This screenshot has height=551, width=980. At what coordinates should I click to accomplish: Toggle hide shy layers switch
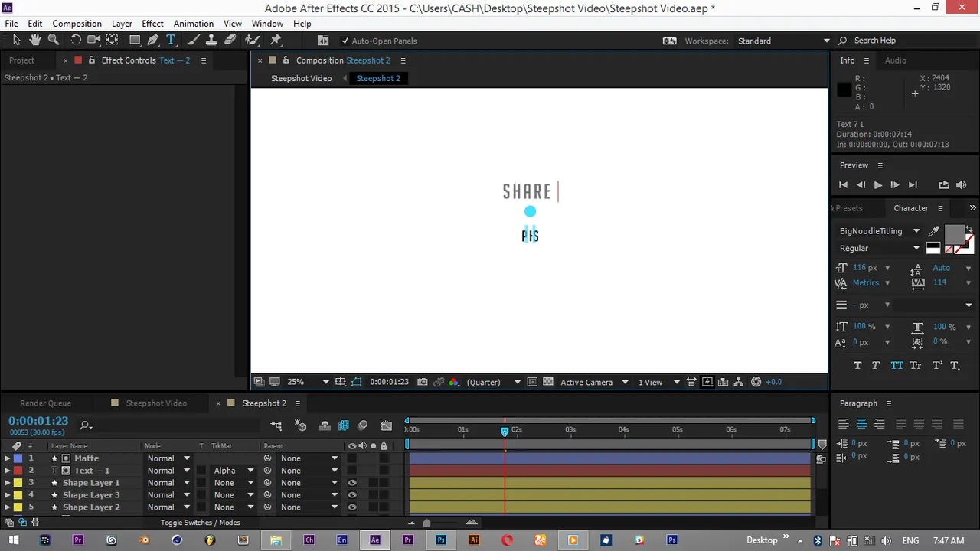325,425
